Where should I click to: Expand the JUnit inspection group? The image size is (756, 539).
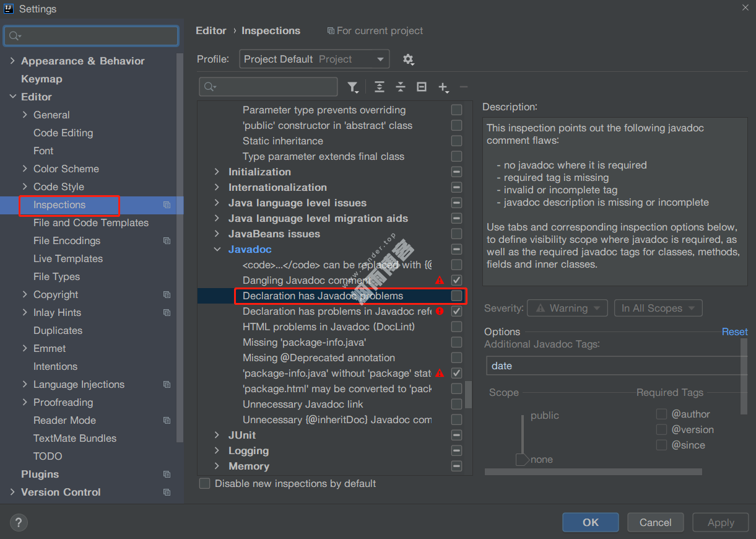217,435
